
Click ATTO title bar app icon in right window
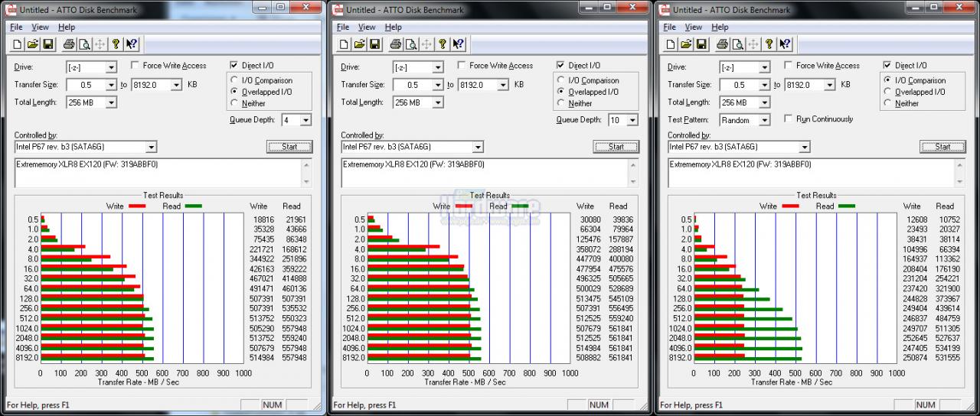[665, 9]
